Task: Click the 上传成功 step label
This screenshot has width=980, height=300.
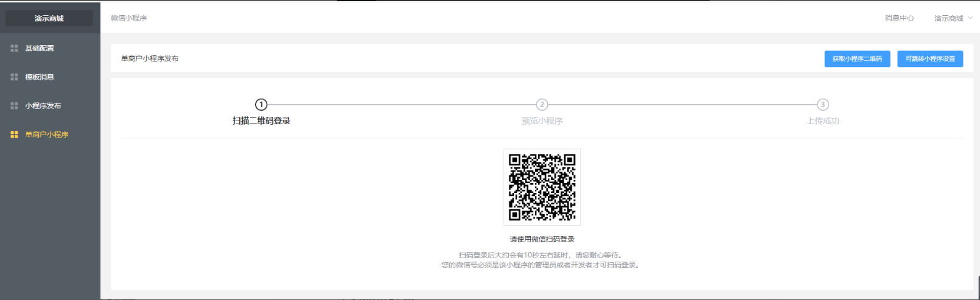Action: tap(822, 121)
